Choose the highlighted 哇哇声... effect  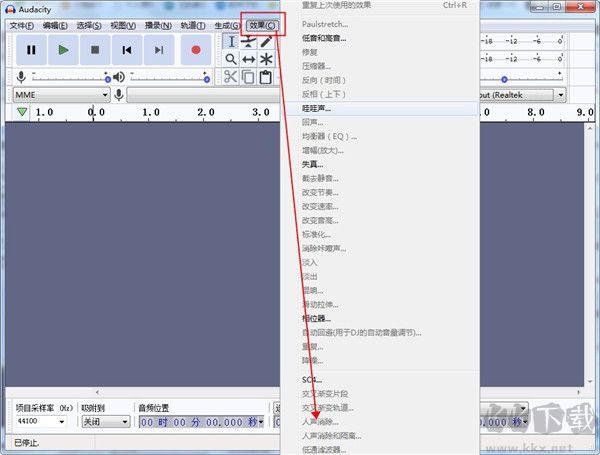[380, 108]
